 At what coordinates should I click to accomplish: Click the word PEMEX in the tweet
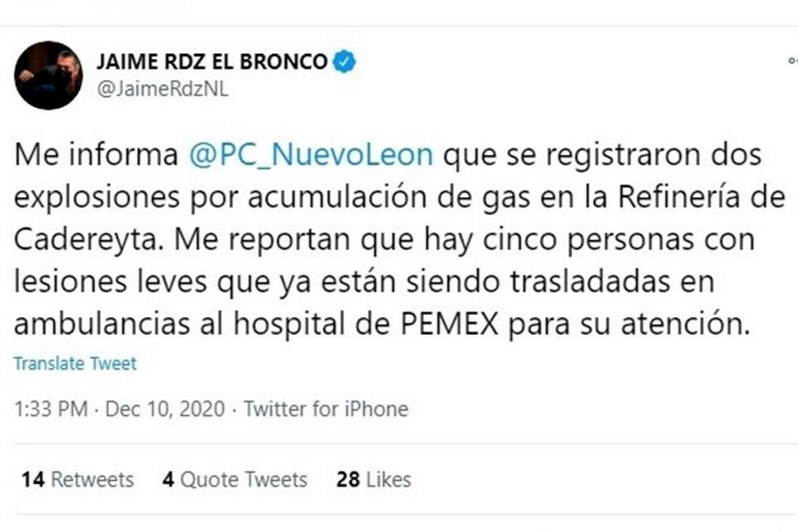pos(450,323)
